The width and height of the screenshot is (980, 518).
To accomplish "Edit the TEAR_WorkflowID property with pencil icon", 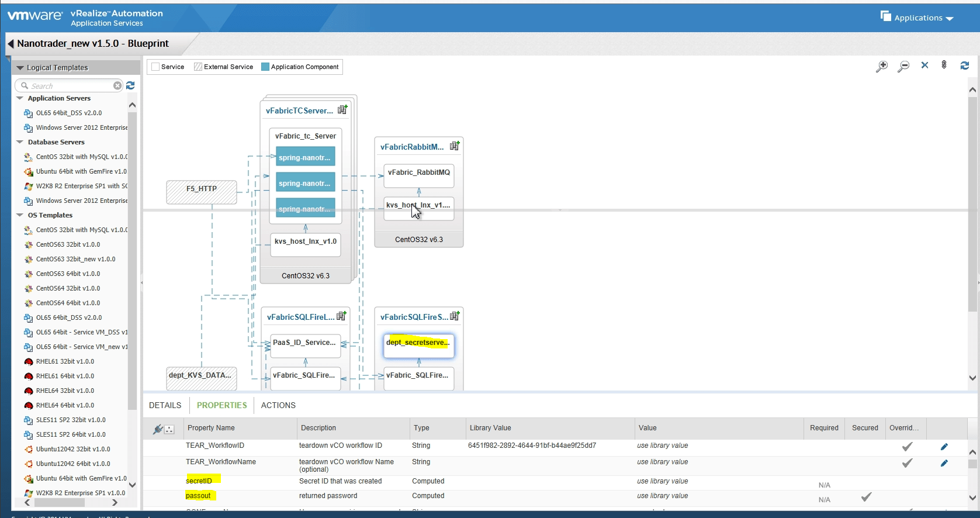I will [x=944, y=447].
